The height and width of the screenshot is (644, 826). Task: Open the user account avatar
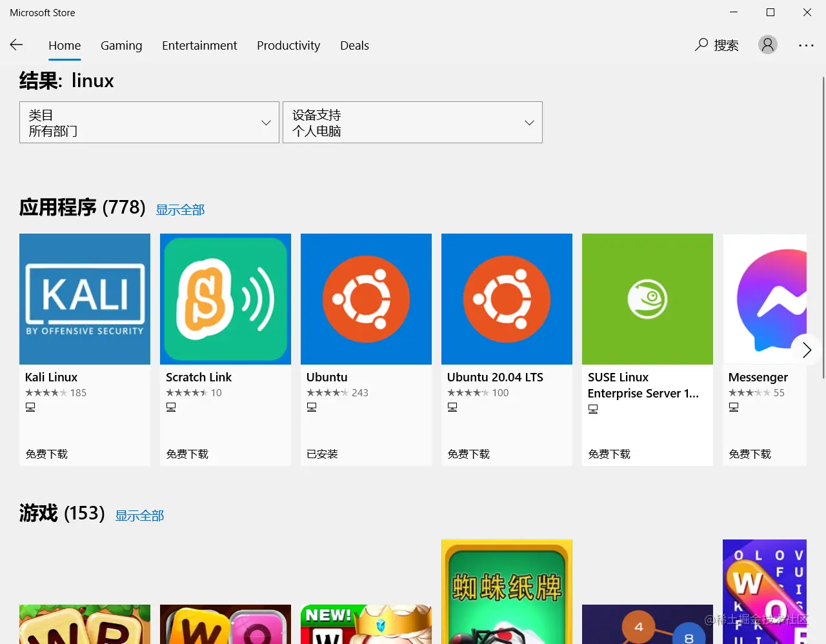[x=768, y=45]
